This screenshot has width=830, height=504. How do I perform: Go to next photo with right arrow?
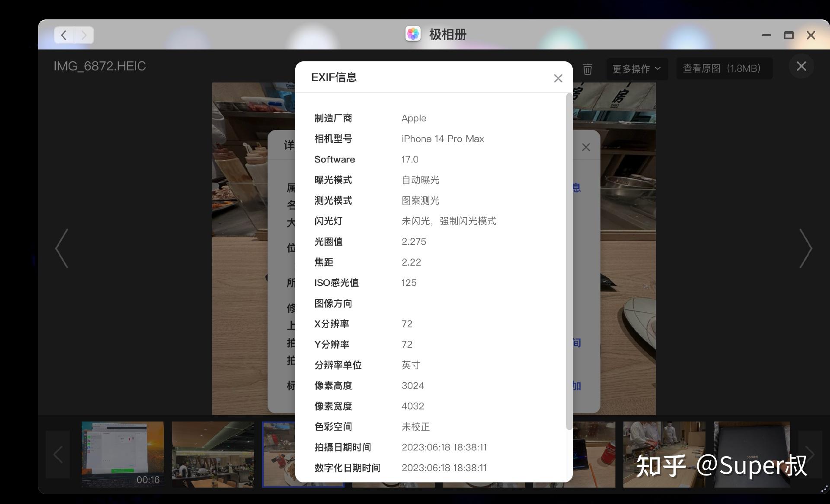(805, 248)
